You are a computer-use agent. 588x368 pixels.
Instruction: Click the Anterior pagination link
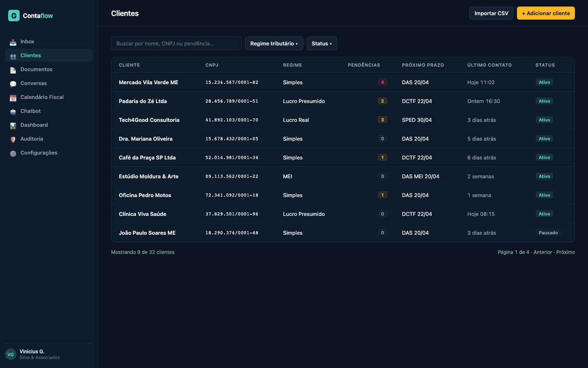tap(543, 252)
